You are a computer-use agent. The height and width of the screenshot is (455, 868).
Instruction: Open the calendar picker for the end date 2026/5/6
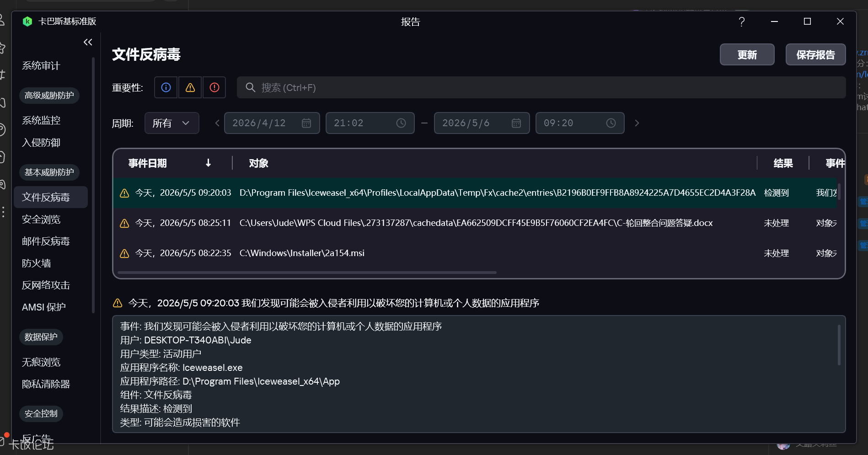pyautogui.click(x=516, y=123)
